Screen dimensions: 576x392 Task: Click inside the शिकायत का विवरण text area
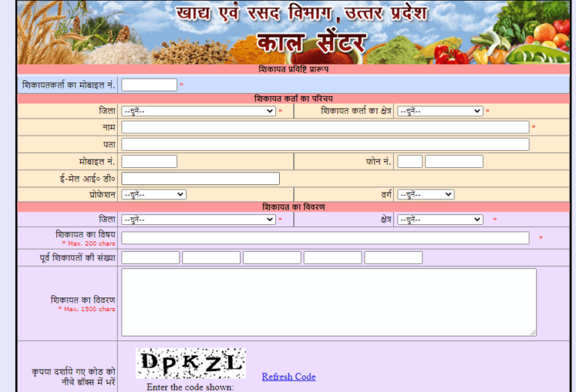pos(328,302)
